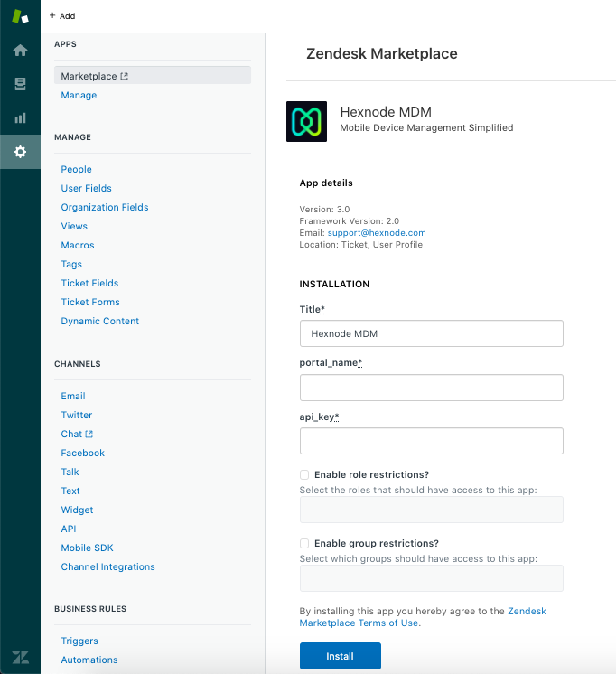Click the Install button
The width and height of the screenshot is (616, 674).
[340, 656]
